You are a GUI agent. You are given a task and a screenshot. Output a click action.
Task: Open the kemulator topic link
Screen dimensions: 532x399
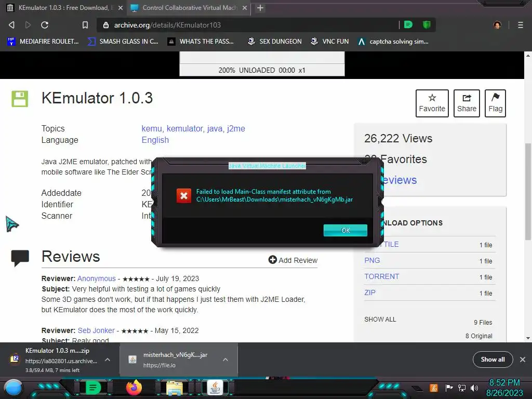(x=184, y=129)
